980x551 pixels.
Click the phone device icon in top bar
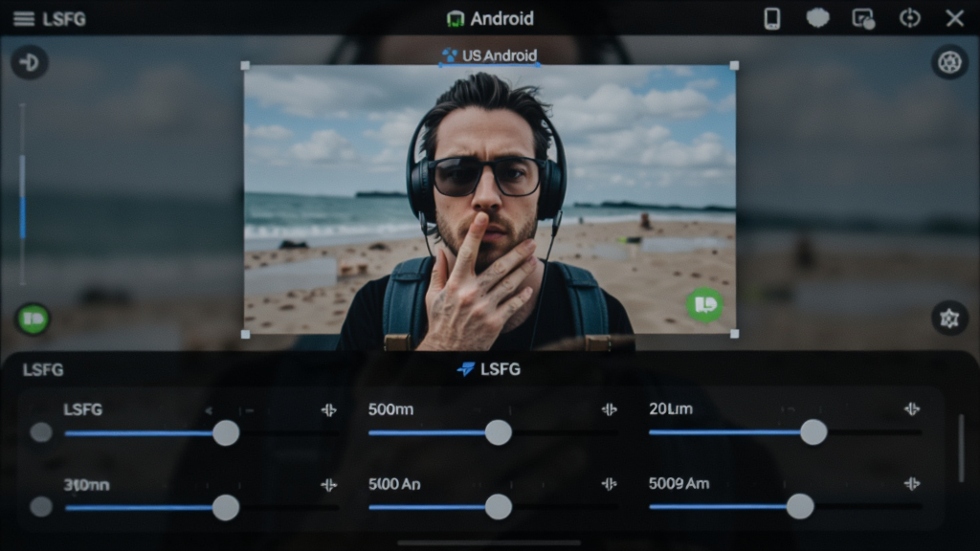point(772,19)
